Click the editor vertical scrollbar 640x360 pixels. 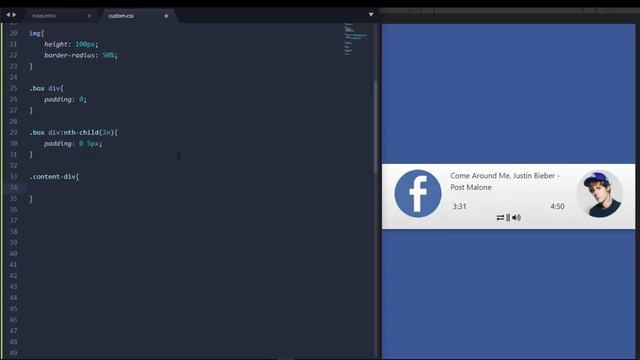point(375,127)
